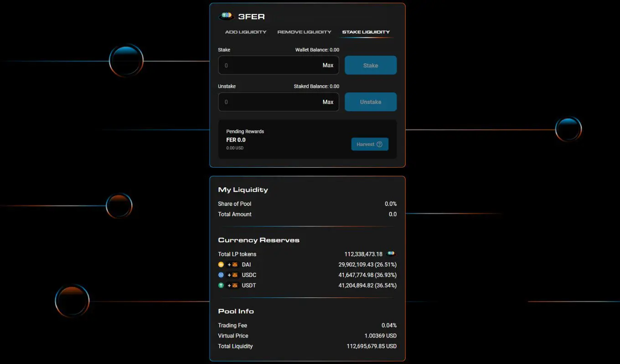
Task: Click the 0.0% share of pool value
Action: [x=391, y=204]
